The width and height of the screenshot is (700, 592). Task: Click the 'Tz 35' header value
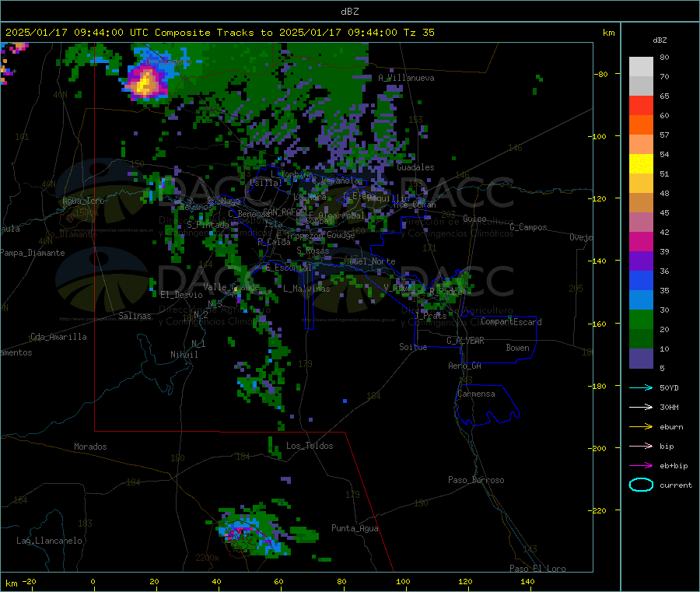point(418,33)
